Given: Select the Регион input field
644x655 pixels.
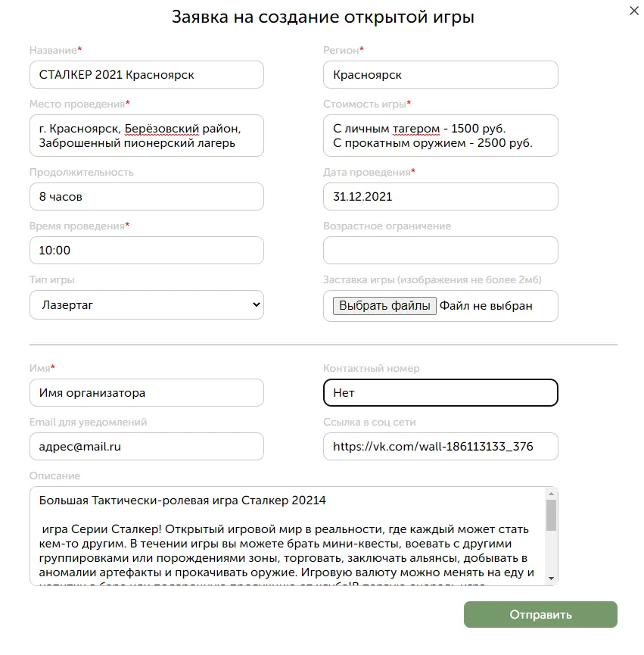Looking at the screenshot, I should pos(440,75).
